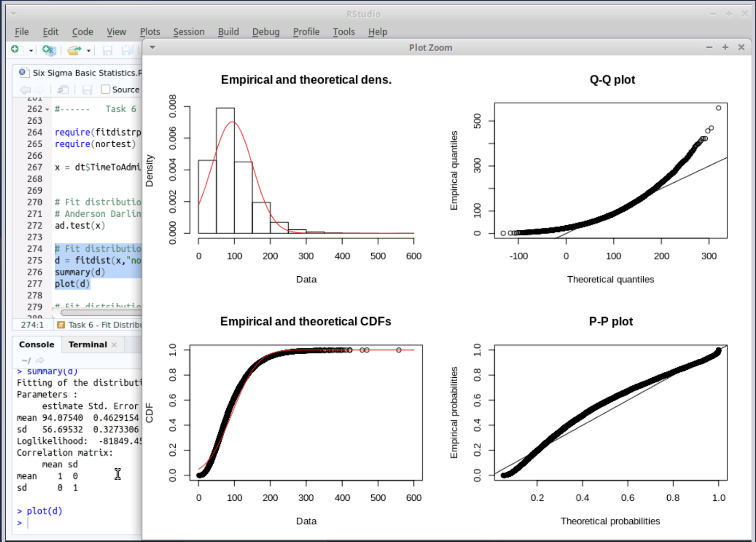Open the Session menu
The height and width of the screenshot is (542, 756).
point(189,32)
